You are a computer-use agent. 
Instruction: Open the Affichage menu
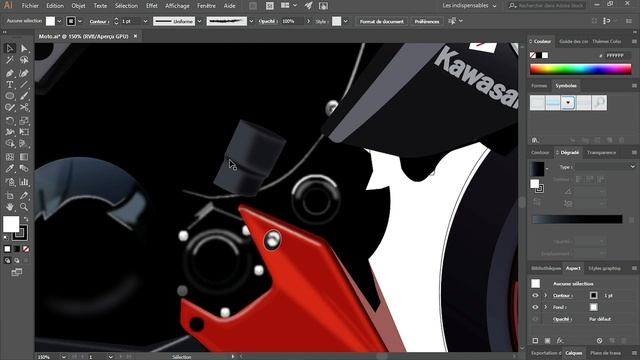(x=177, y=6)
